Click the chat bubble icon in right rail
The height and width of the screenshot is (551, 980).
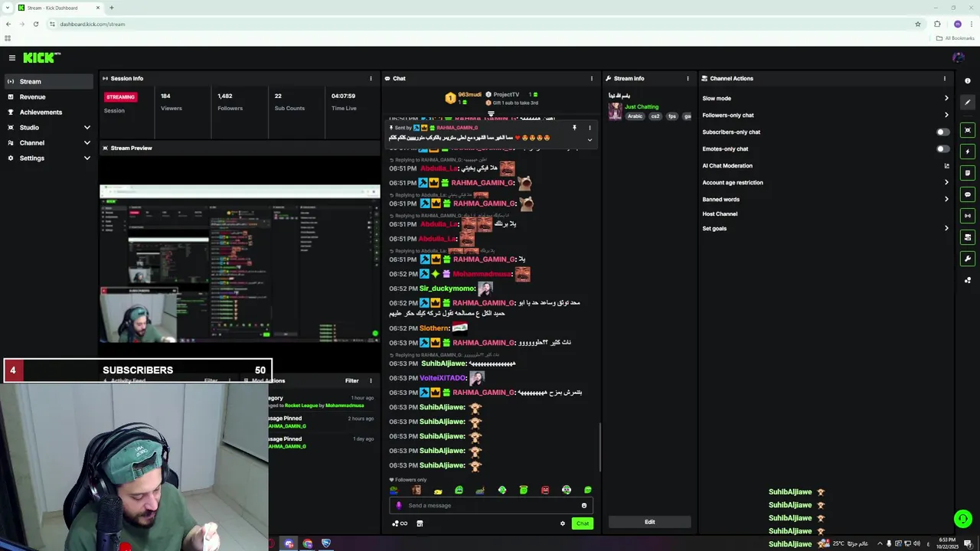tap(968, 194)
